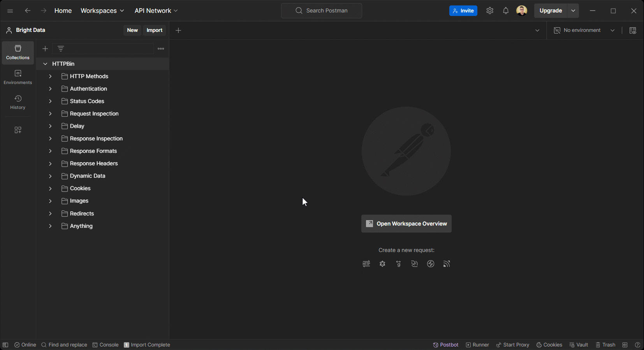Create a new GraphQL request
644x350 pixels.
[382, 264]
